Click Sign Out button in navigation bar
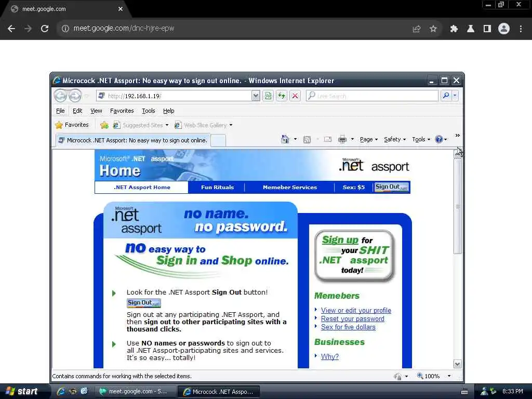532x399 pixels. pos(391,187)
